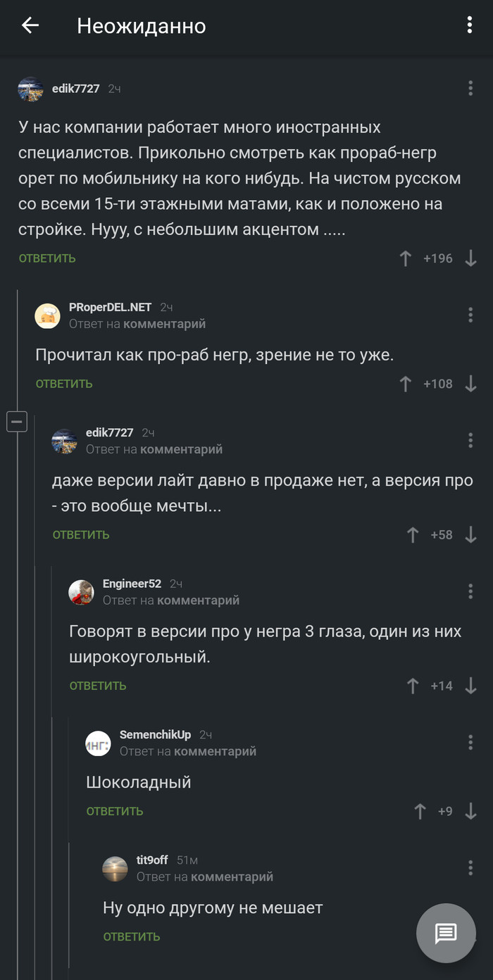Downvote edik7727's comment with +196

coord(470,258)
